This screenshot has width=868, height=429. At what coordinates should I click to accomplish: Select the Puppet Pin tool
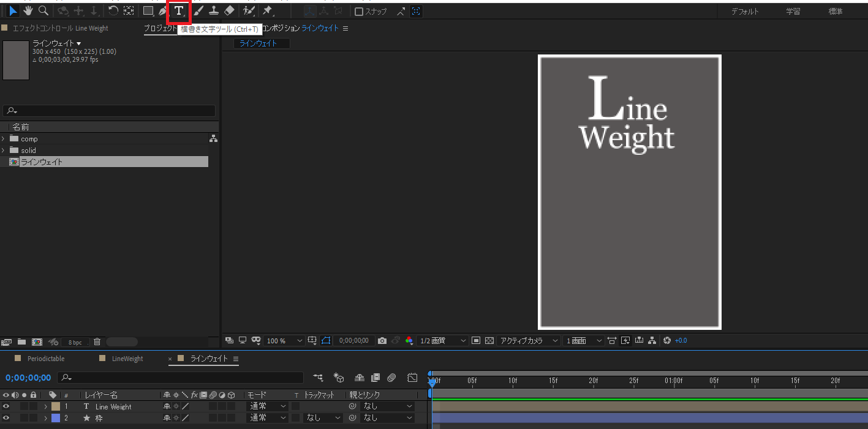pyautogui.click(x=268, y=11)
